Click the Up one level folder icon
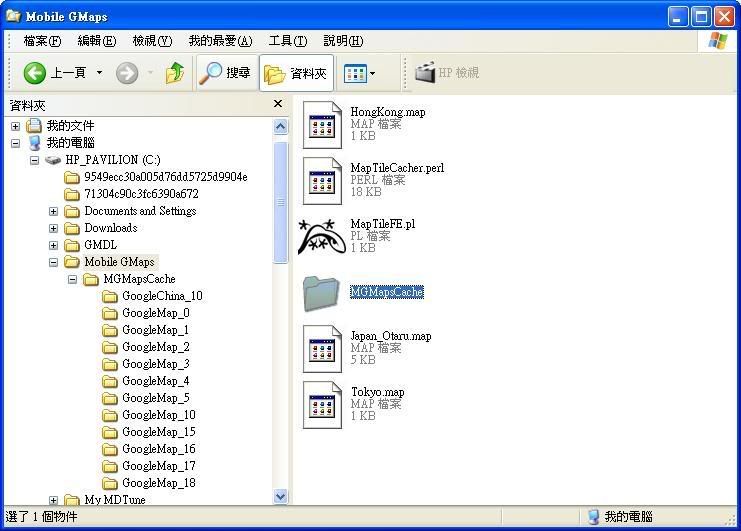 [175, 73]
